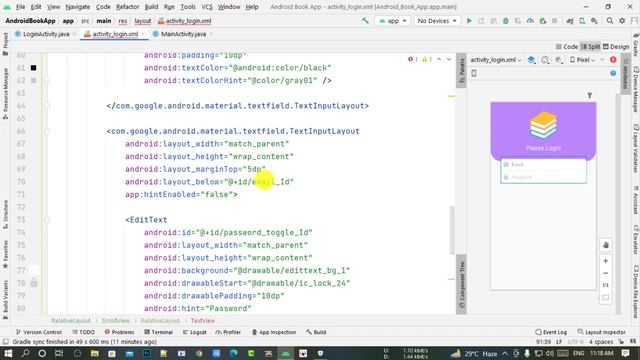Go to next highlighted error arrow
640x360 pixels.
pos(449,60)
